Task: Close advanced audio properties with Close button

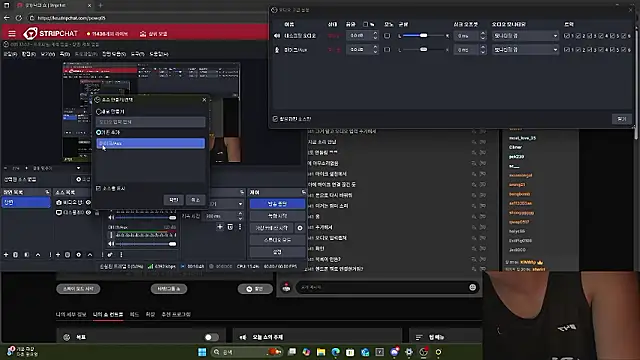Action: pos(622,119)
